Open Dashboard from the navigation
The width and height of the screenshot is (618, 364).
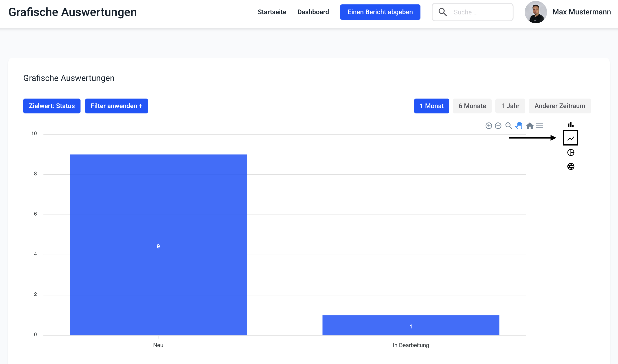(313, 12)
